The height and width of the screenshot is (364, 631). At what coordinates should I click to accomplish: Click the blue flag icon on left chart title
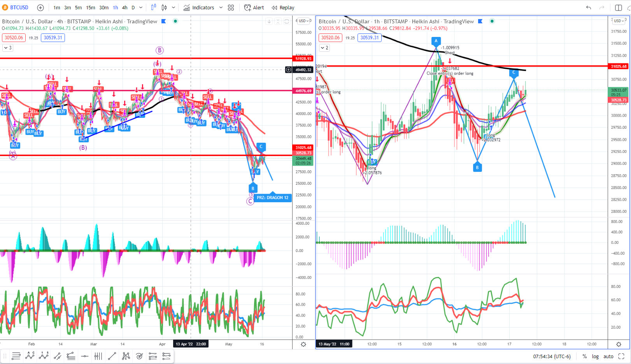pos(164,21)
